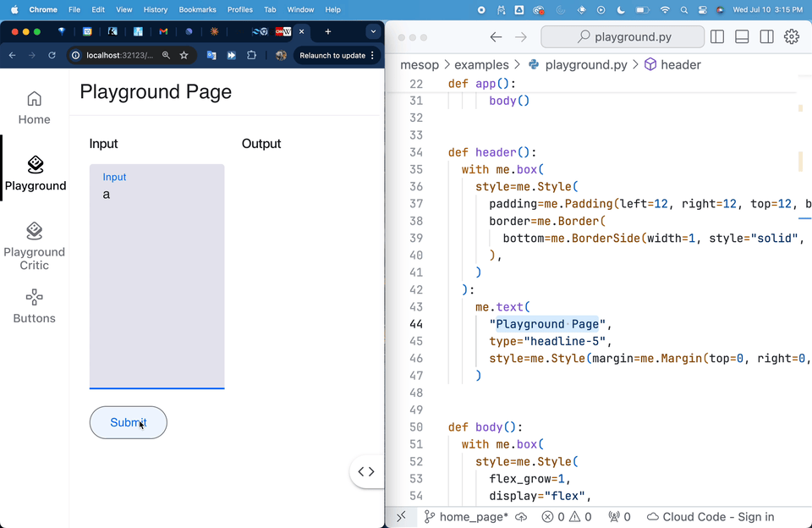Click the Submit button

[x=128, y=422]
